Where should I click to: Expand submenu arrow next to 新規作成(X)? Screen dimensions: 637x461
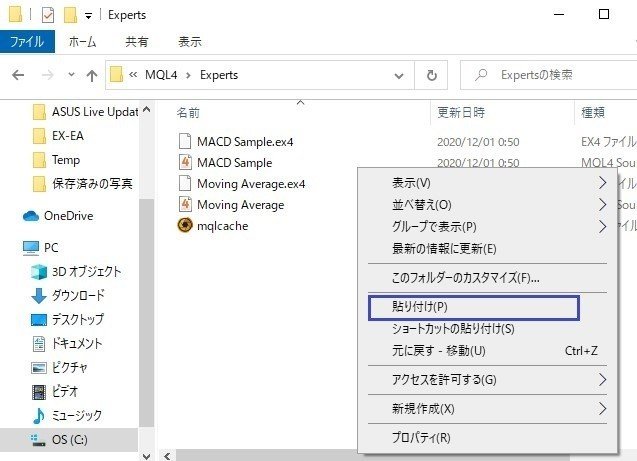point(602,409)
